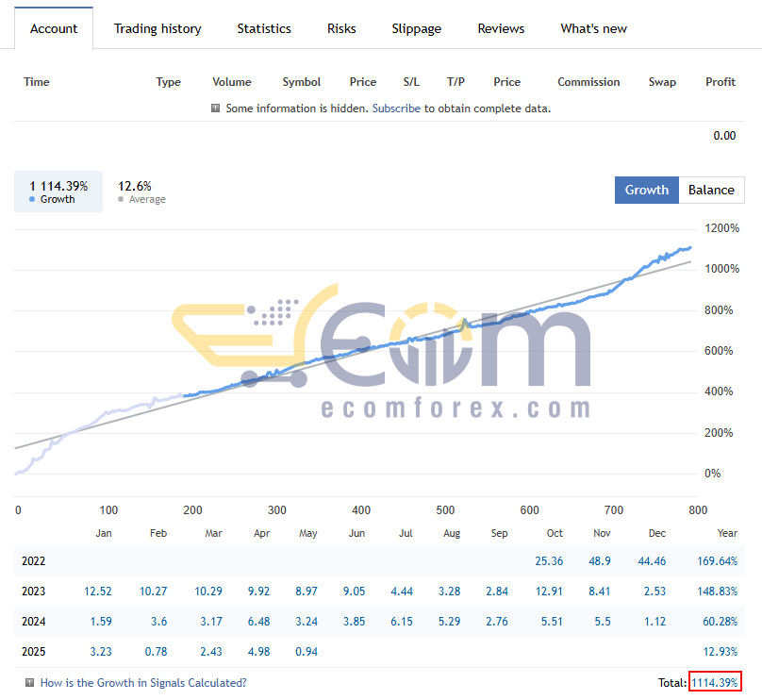Select the Growth chart button
Screen dimensions: 762x700
coord(646,190)
